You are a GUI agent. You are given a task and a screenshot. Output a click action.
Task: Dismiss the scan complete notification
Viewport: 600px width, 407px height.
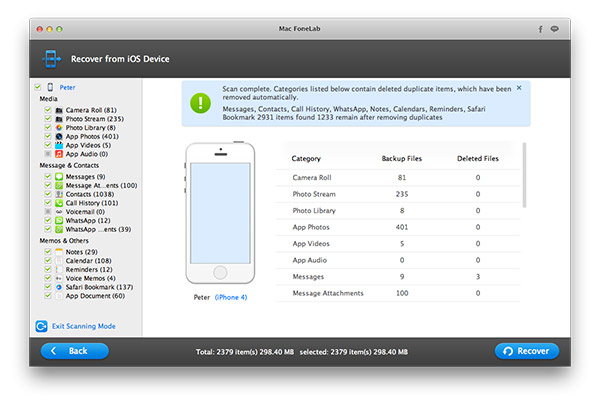[x=518, y=88]
